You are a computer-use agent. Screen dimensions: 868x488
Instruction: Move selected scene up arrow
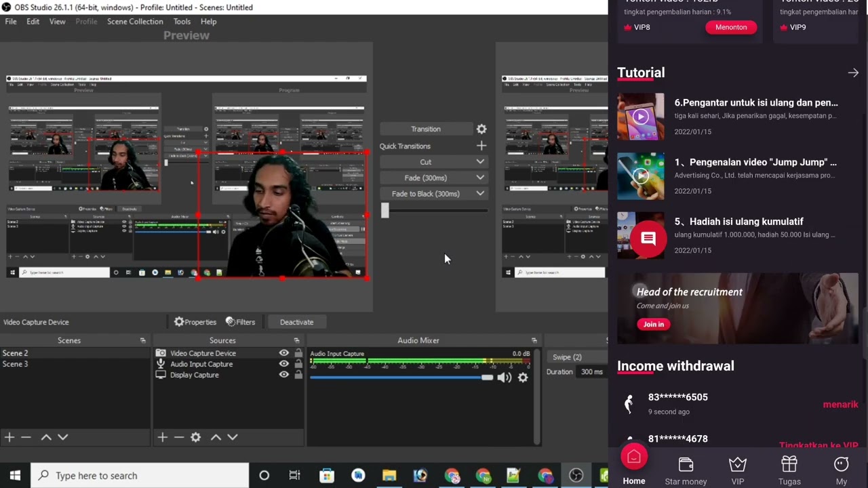click(46, 437)
